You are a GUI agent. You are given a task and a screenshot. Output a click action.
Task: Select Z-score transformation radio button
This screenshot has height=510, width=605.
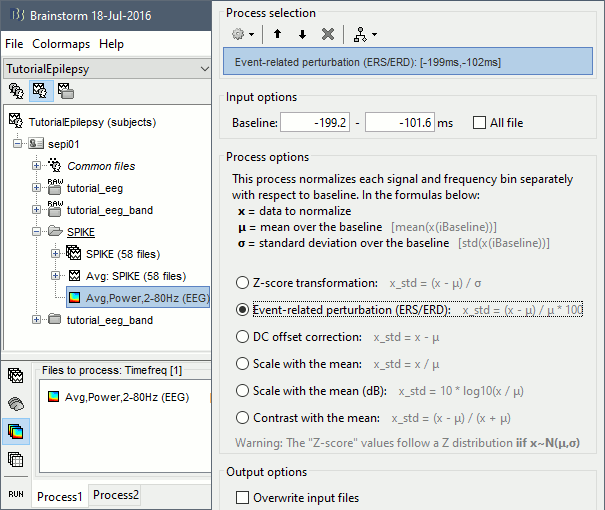coord(241,283)
